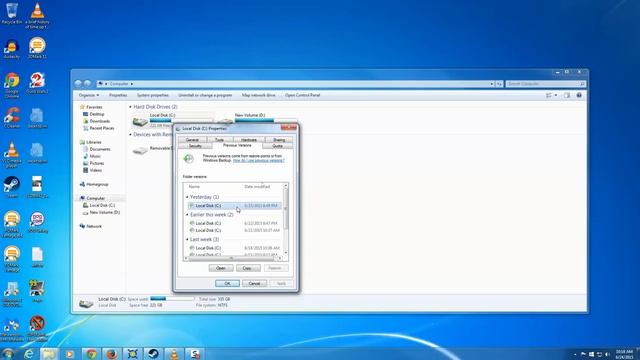640x360 pixels.
Task: Select New Volume (D:) drive icon
Action: [224, 121]
